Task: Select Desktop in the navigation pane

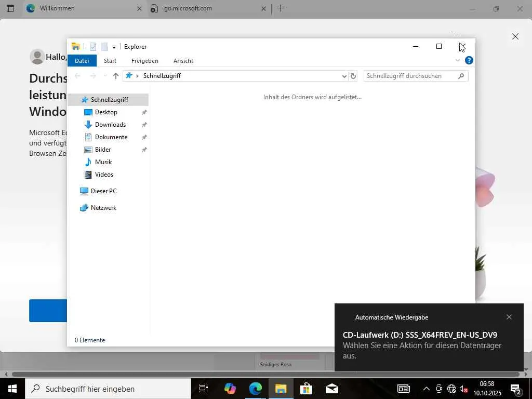Action: pyautogui.click(x=106, y=112)
